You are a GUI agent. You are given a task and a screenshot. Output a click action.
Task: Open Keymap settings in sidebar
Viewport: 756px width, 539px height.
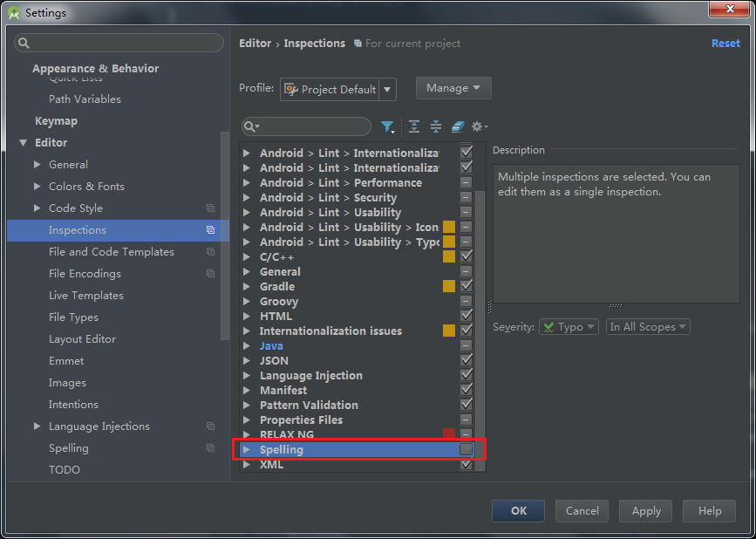coord(56,121)
